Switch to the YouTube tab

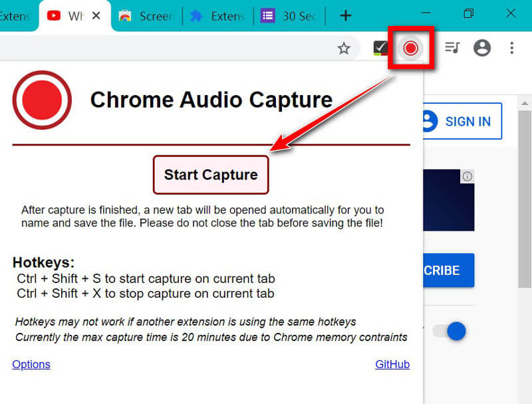pyautogui.click(x=75, y=15)
